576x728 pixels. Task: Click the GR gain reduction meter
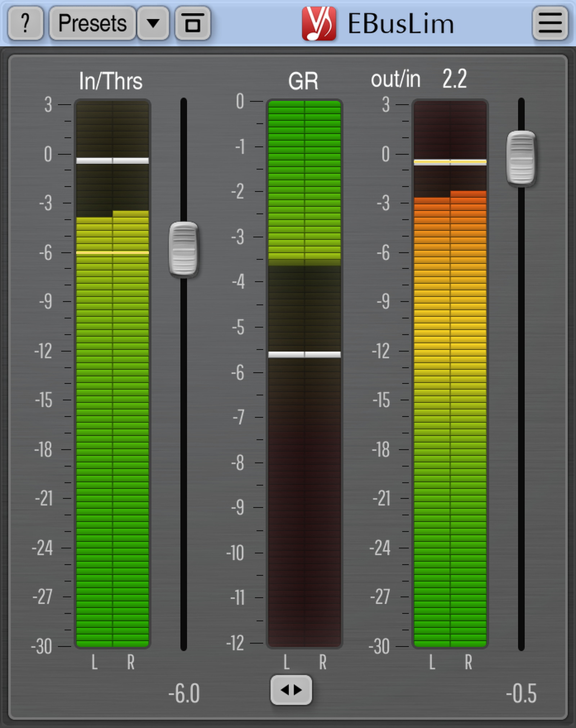(305, 374)
